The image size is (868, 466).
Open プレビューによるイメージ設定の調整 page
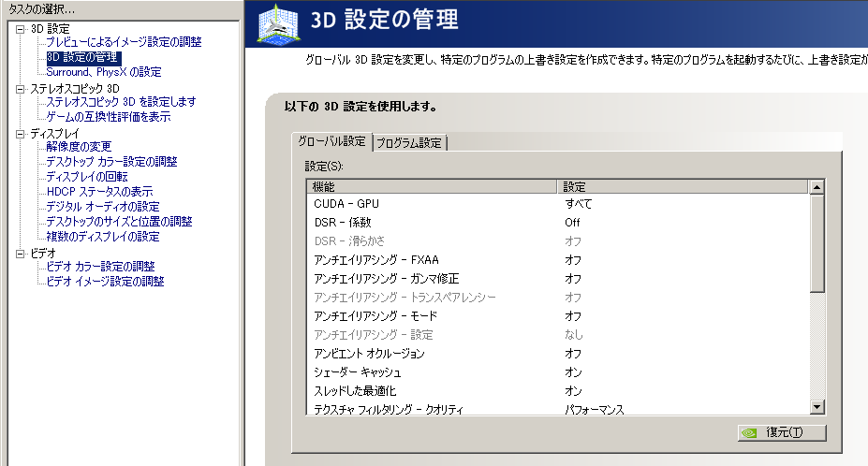tap(124, 42)
